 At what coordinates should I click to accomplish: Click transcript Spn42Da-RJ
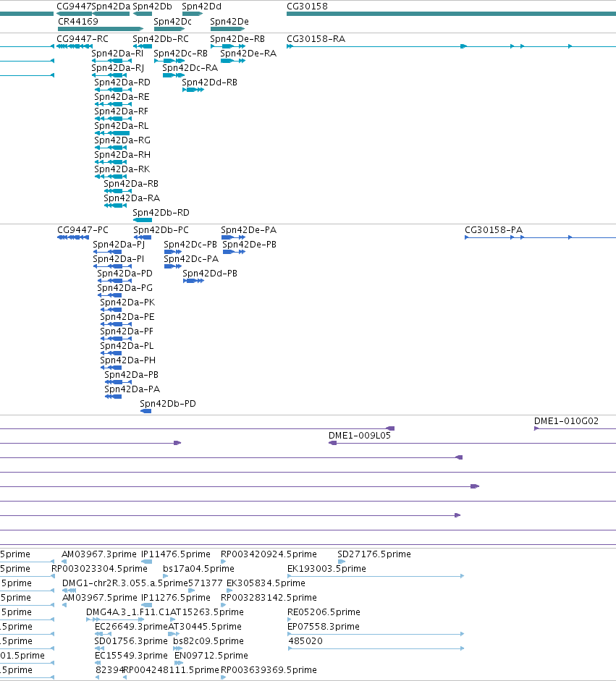point(118,68)
